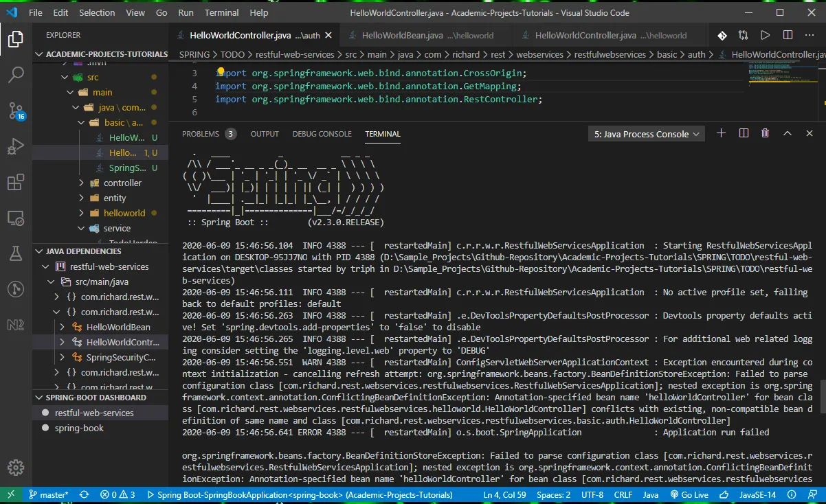826x504 pixels.
Task: Click the remote window icon in status bar
Action: point(11,494)
